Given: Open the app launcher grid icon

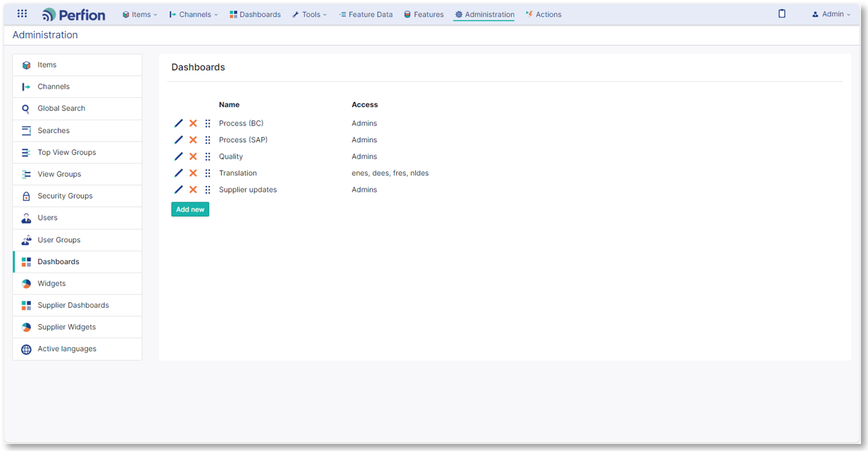Looking at the screenshot, I should pos(22,13).
